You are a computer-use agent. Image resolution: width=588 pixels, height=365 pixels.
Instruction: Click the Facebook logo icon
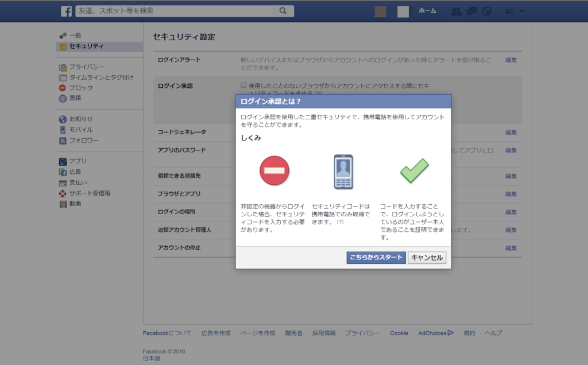click(67, 11)
